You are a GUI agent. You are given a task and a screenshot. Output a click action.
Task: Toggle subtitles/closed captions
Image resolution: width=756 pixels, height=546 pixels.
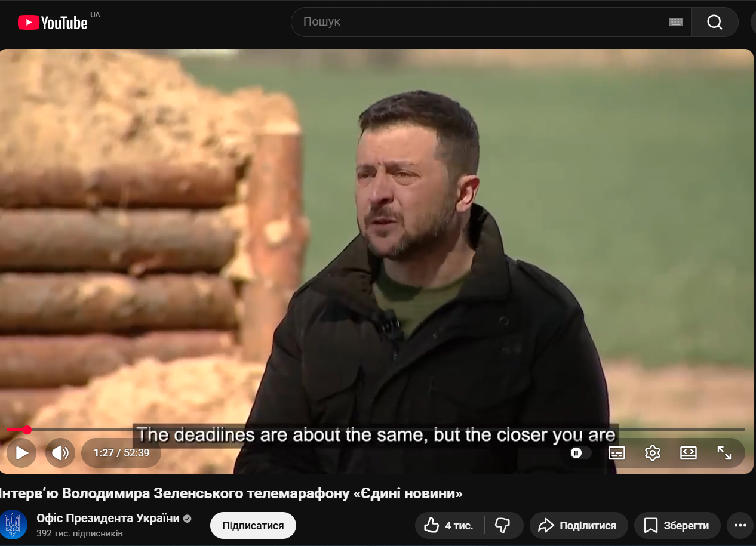coord(616,453)
